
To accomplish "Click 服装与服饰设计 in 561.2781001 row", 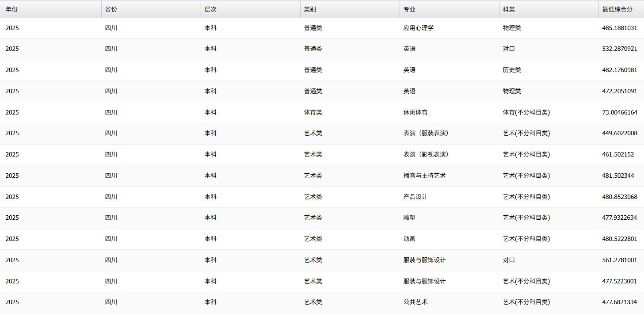I will coord(424,260).
